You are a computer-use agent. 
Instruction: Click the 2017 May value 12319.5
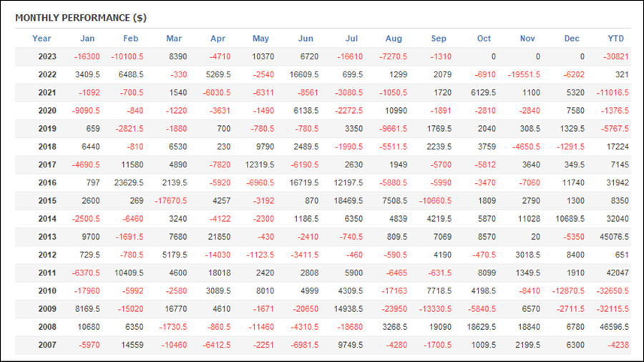point(260,165)
